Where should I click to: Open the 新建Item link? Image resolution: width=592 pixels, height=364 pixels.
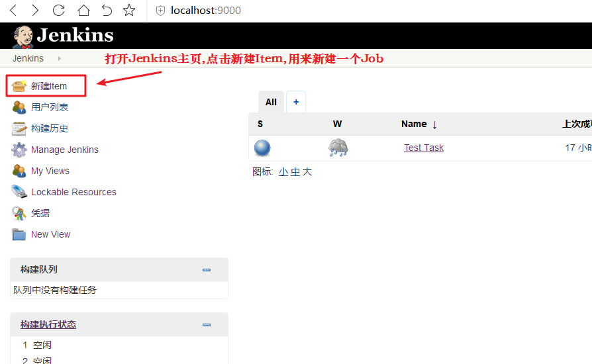[49, 86]
